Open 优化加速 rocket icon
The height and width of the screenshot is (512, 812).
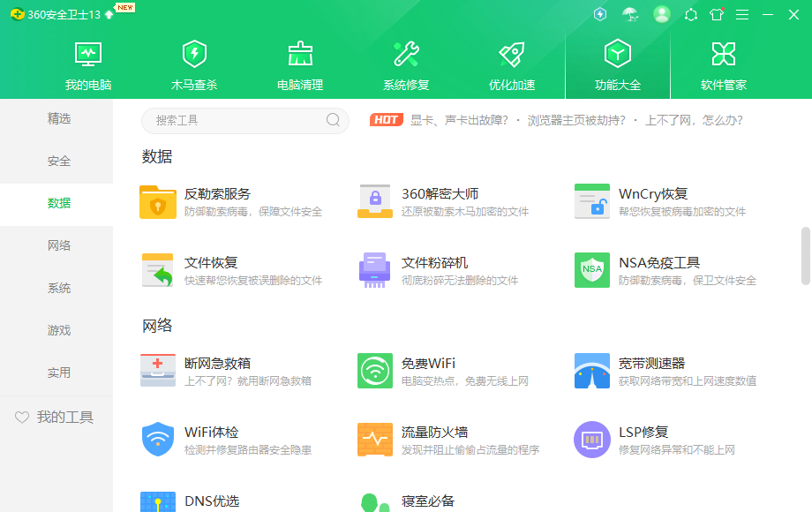512,54
